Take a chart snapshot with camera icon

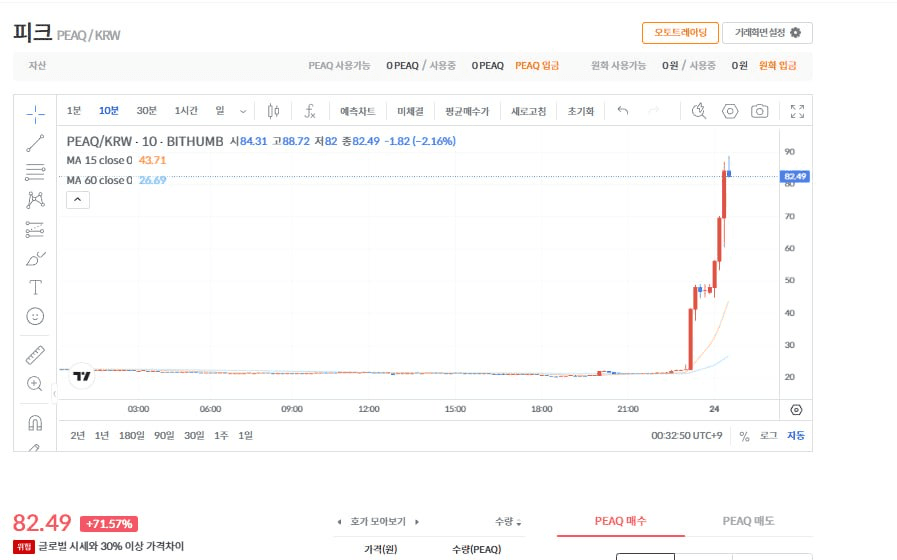(760, 111)
